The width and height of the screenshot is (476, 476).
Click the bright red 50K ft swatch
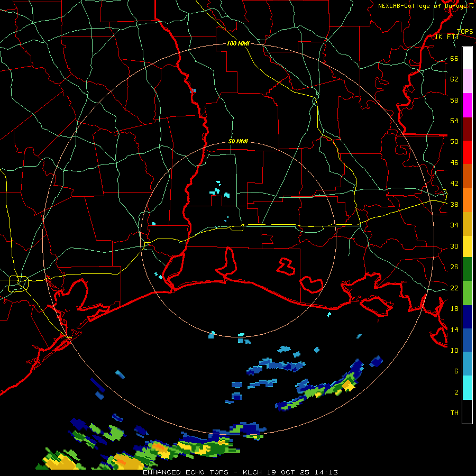click(467, 152)
